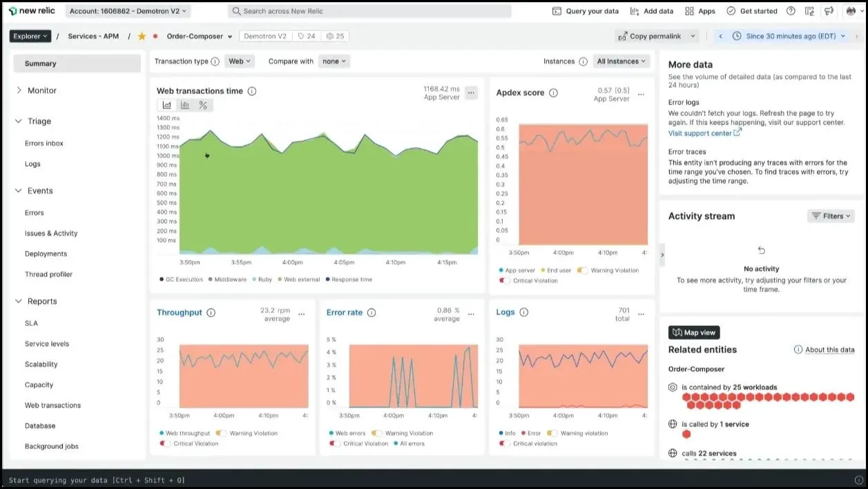Open info icon beside Web transactions time

(252, 91)
